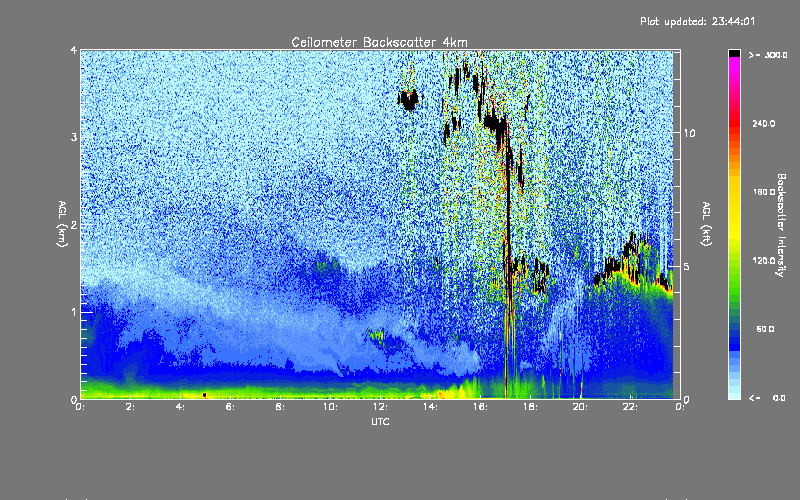Select the '4:' time axis tick label

pos(181,407)
